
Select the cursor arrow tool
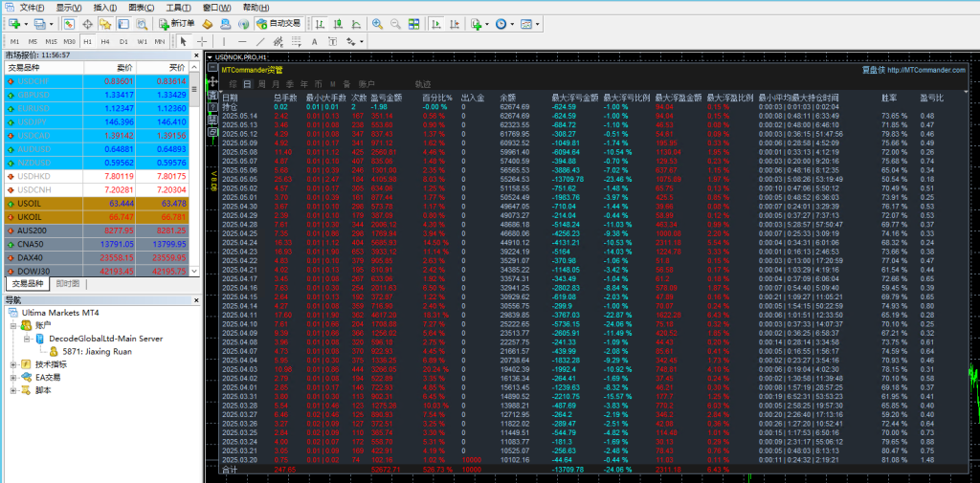point(183,41)
